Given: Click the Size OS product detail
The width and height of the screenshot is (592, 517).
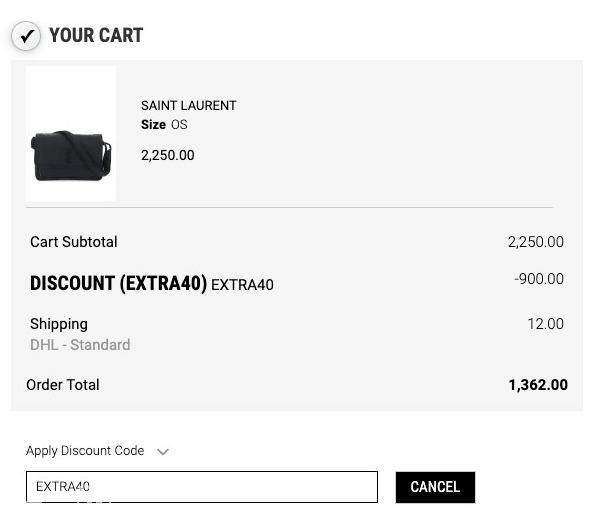Looking at the screenshot, I should (164, 125).
